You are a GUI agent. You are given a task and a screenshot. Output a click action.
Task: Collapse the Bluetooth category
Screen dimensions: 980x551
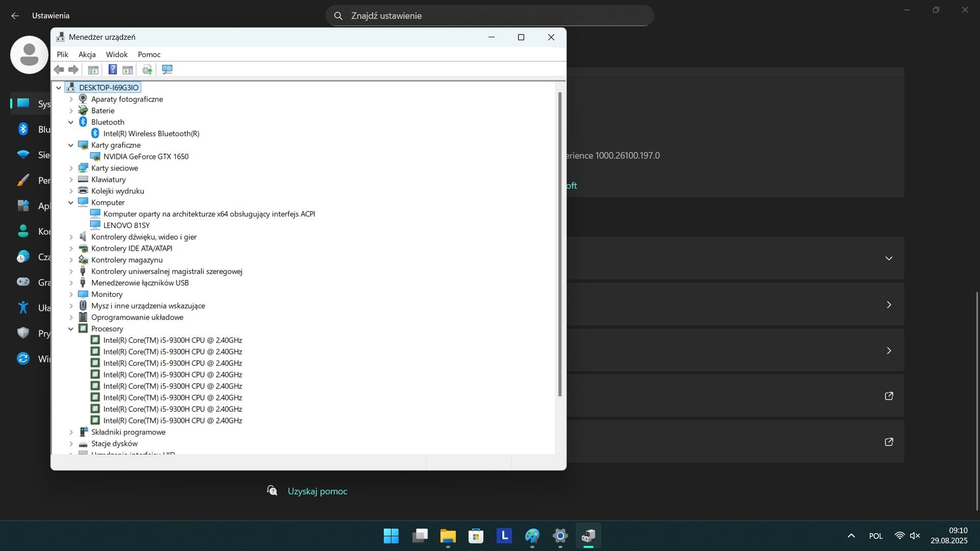(71, 122)
